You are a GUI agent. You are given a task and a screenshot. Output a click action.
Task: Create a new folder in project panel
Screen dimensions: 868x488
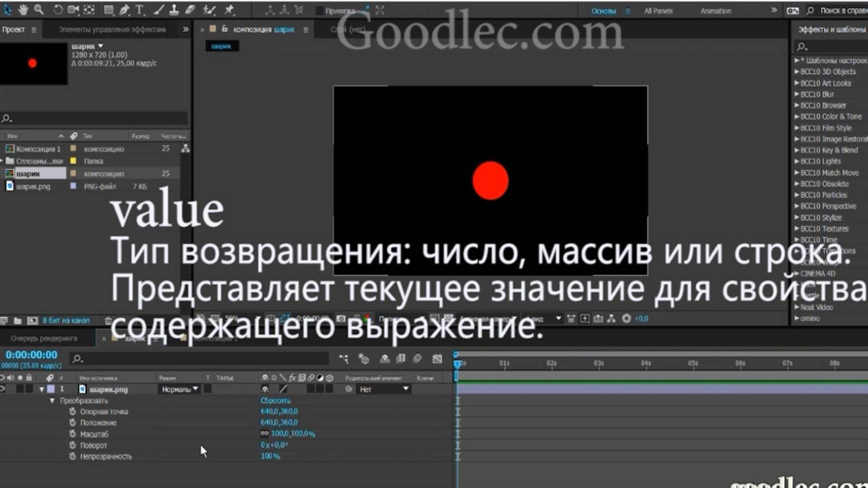pos(17,320)
